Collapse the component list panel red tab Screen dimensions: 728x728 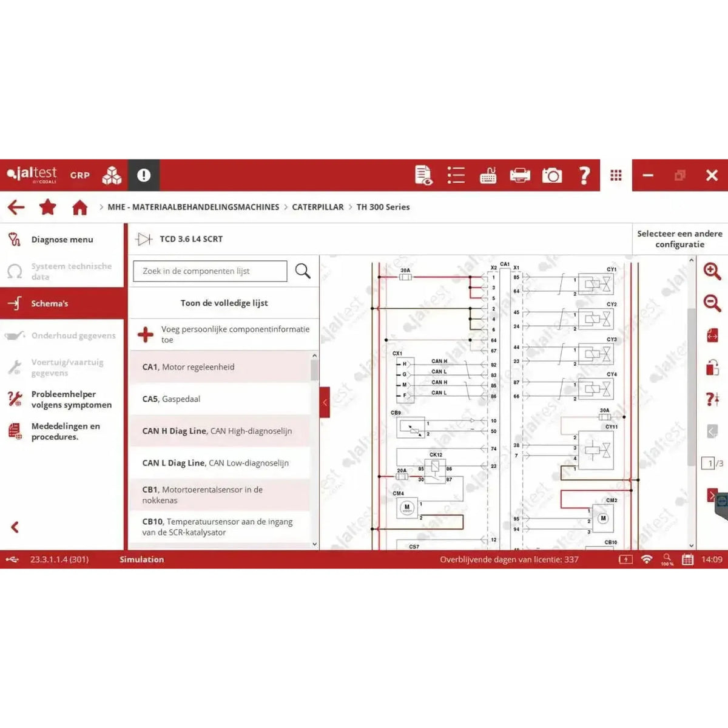click(325, 402)
